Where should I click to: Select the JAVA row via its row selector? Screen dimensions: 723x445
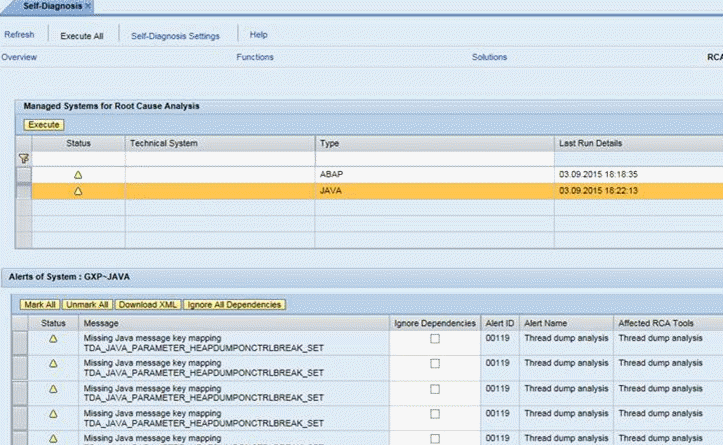24,191
